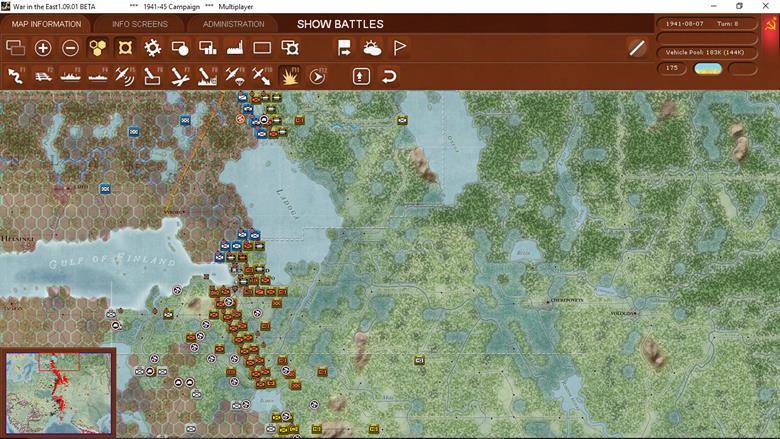Toggle the F11 show battles explosion icon
The width and height of the screenshot is (780, 439).
pos(290,76)
